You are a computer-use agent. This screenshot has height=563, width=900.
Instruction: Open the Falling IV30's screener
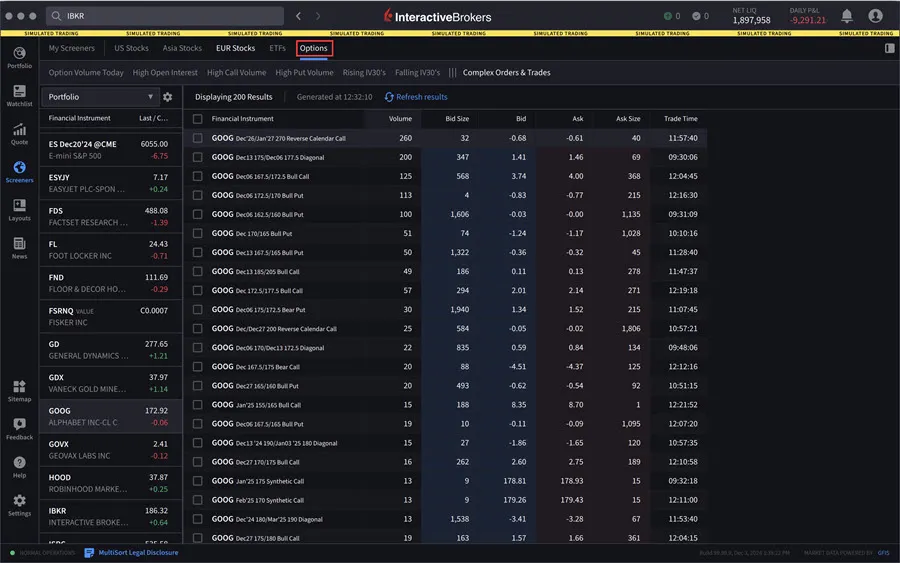tap(417, 73)
